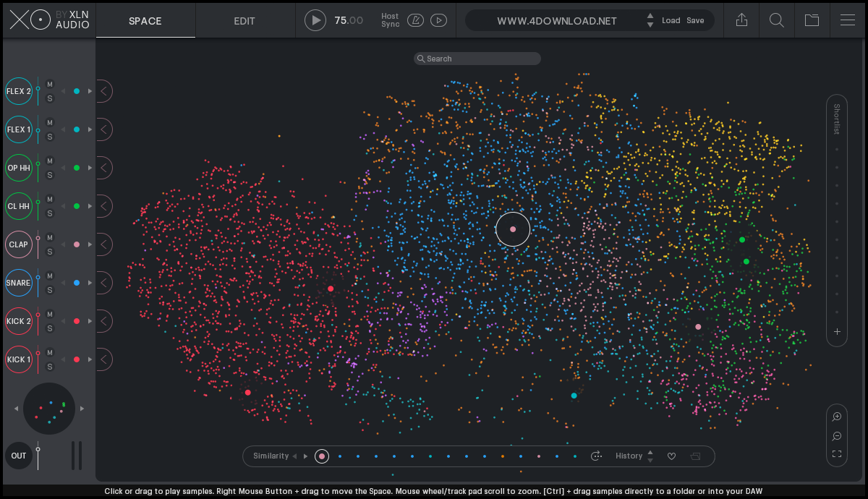
Task: Click next sample arrow on FLEX 1
Action: point(90,129)
